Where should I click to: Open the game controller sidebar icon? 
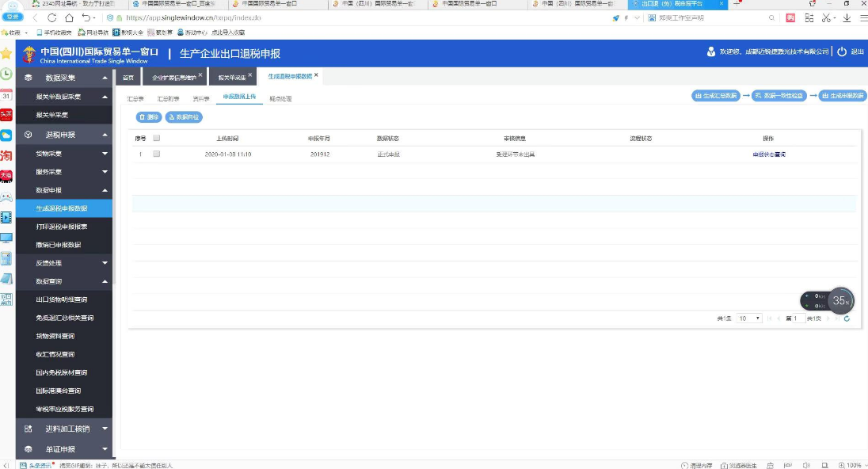tap(6, 196)
